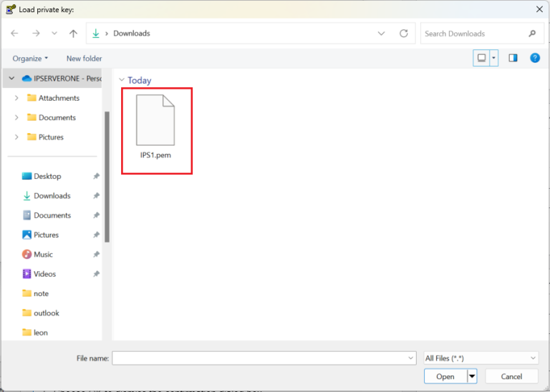Screen dimensions: 550x392
Task: Open the Open button's dropdown arrow
Action: click(x=472, y=376)
